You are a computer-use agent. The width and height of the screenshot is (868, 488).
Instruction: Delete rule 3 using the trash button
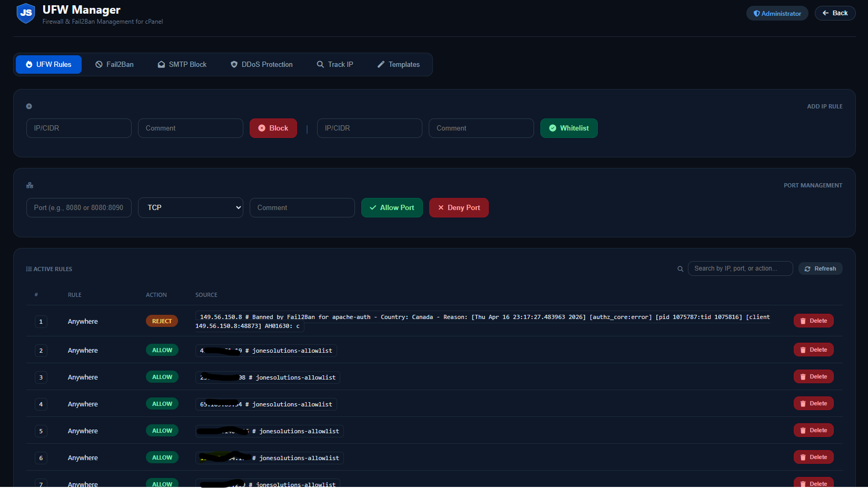pyautogui.click(x=813, y=376)
